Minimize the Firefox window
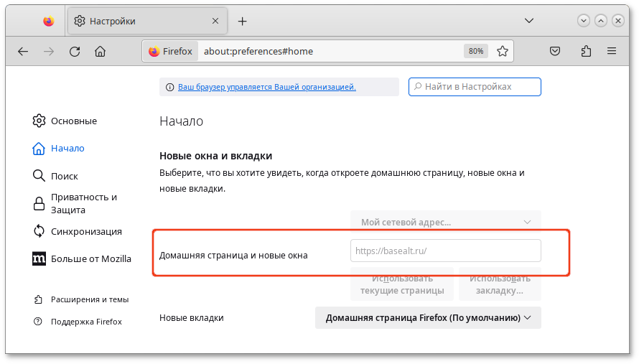The image size is (639, 364). pos(584,21)
